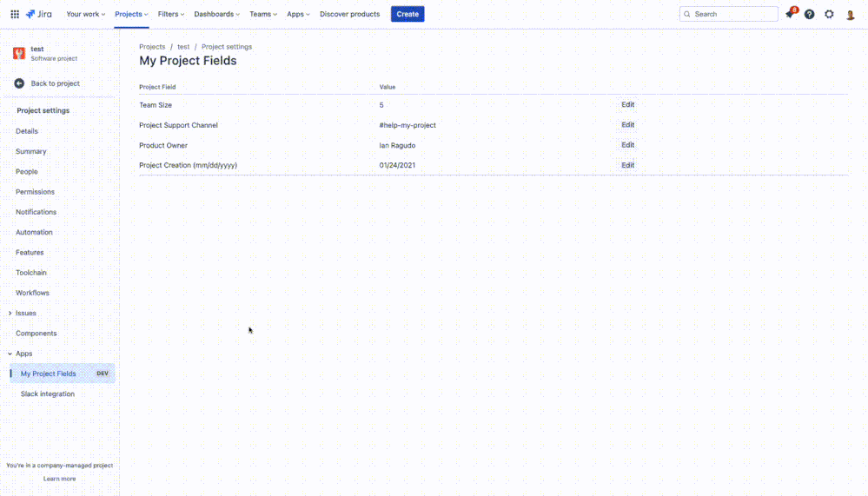Click the Team Size value 5
Image resolution: width=868 pixels, height=496 pixels.
pos(381,105)
